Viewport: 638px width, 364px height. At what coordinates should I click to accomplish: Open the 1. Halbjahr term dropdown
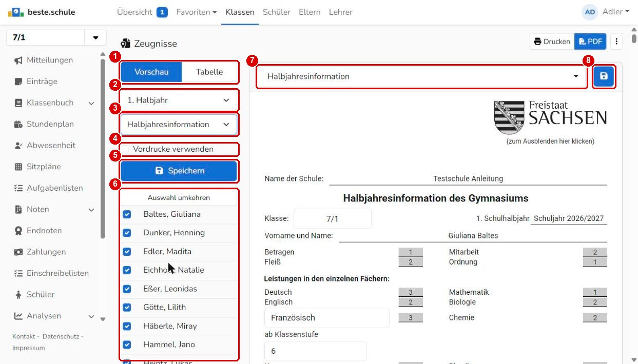179,100
